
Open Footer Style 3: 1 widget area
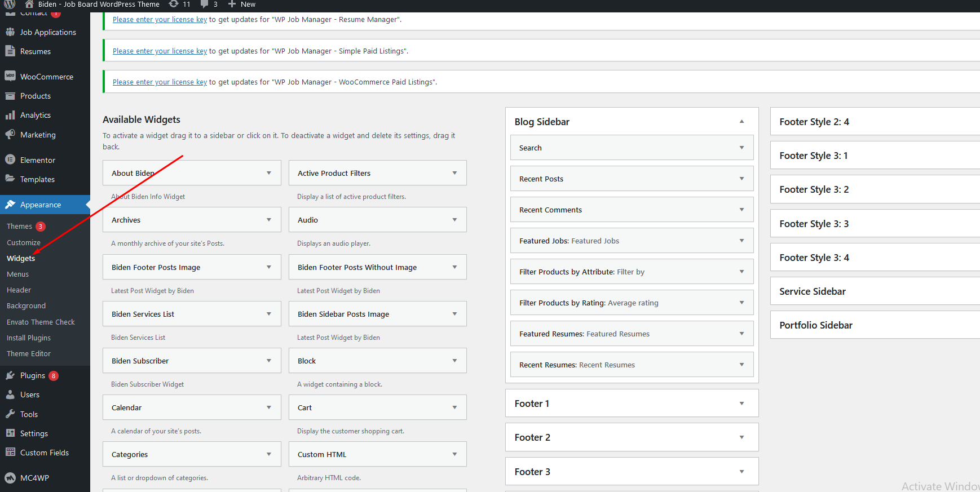pos(875,156)
